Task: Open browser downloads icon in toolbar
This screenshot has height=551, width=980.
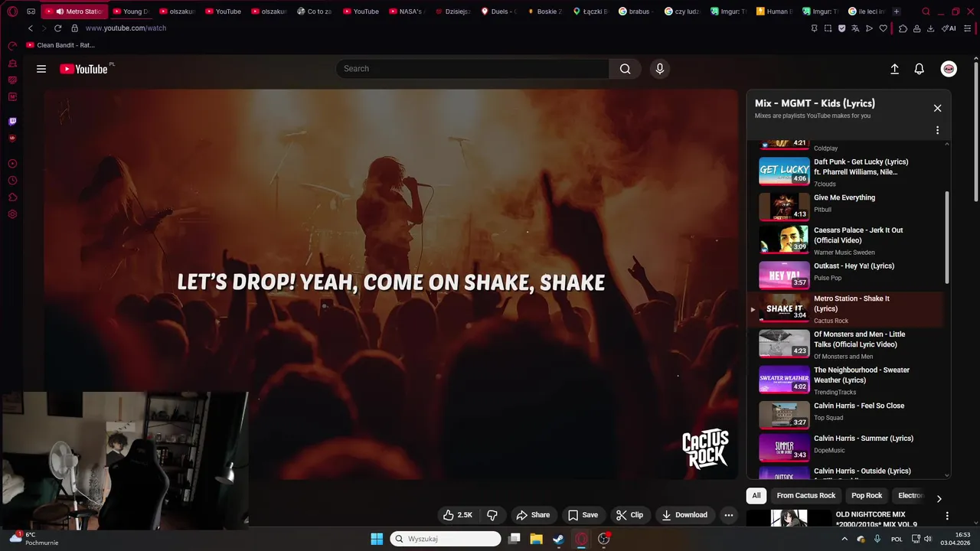Action: tap(930, 28)
